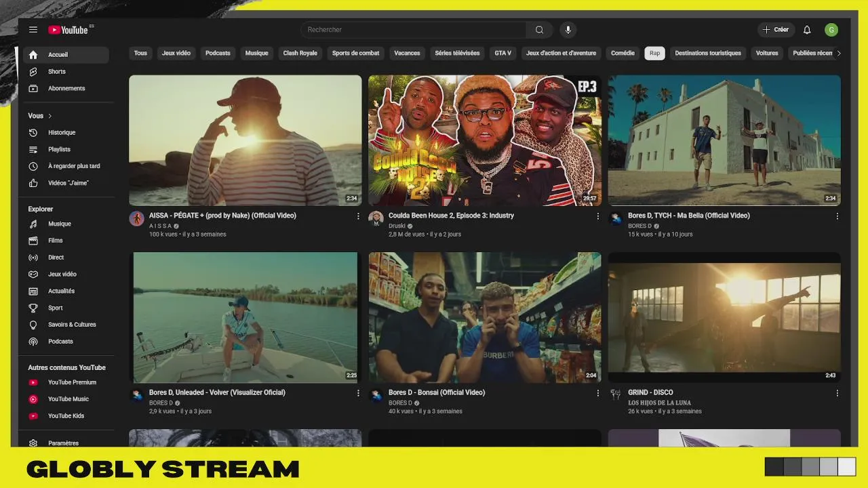The image size is (868, 488).
Task: Select the Podcasts filter chip
Action: point(218,54)
